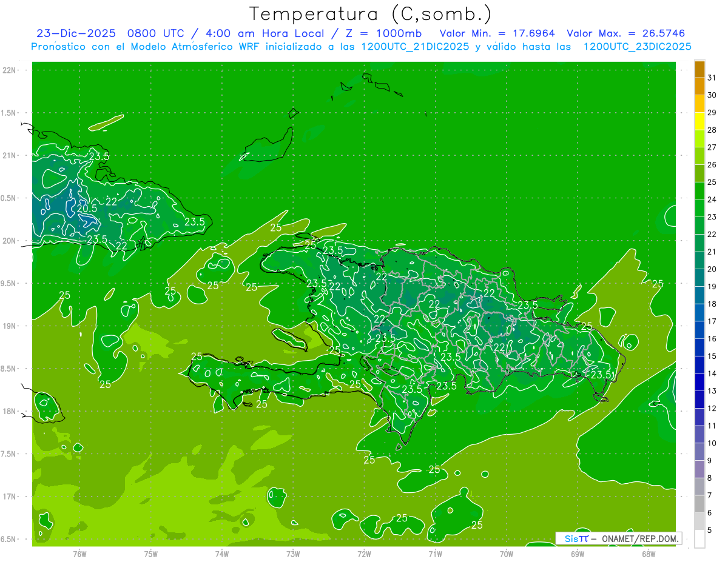Click the colorbar label "5"
This screenshot has height=562, width=728.
(x=709, y=530)
